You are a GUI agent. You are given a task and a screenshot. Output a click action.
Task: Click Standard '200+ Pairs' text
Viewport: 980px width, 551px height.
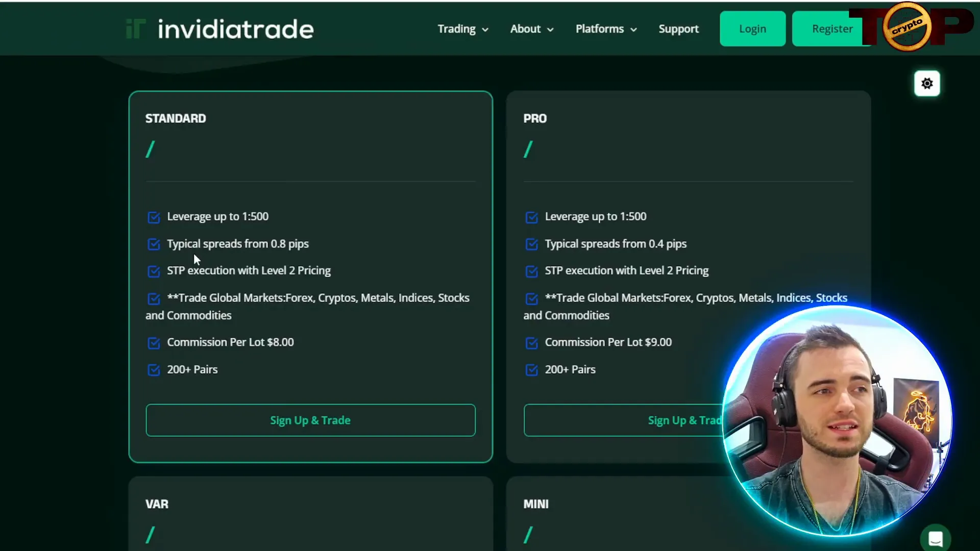[192, 369]
